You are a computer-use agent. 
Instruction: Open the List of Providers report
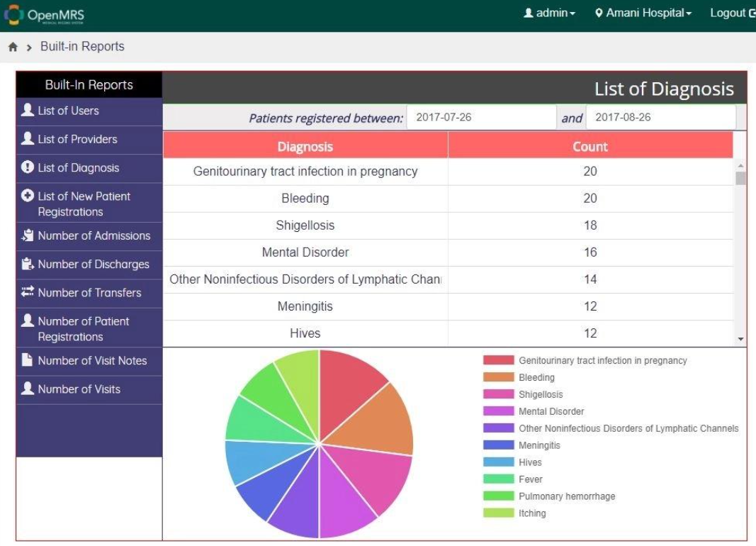[89, 140]
